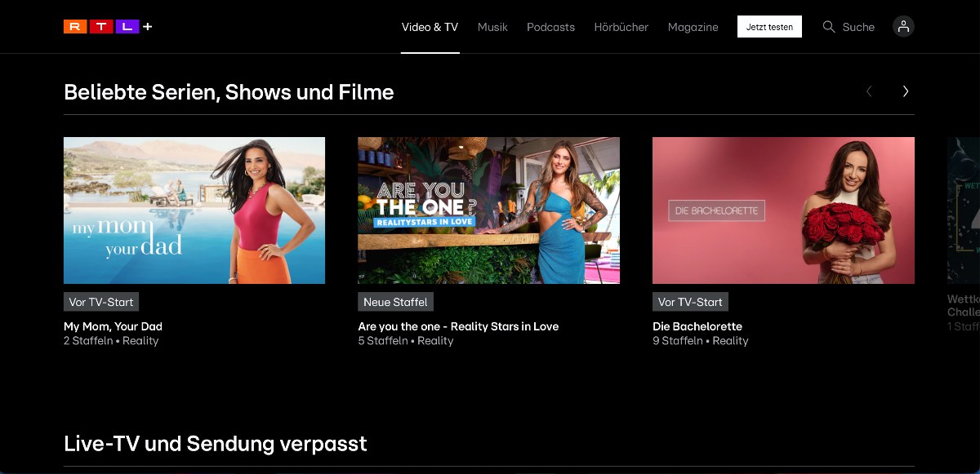The image size is (980, 474).
Task: Click Live-TV und Sendung verpasst heading
Action: (216, 444)
